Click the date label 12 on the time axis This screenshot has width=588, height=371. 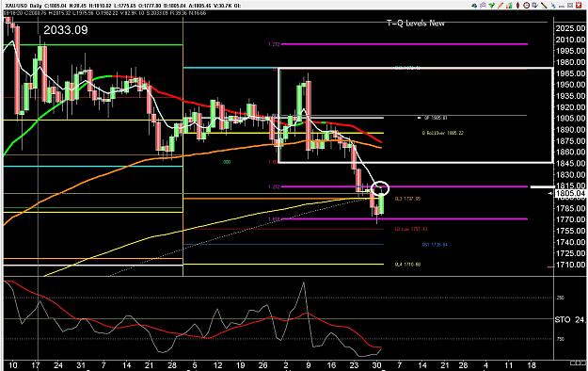pos(217,365)
